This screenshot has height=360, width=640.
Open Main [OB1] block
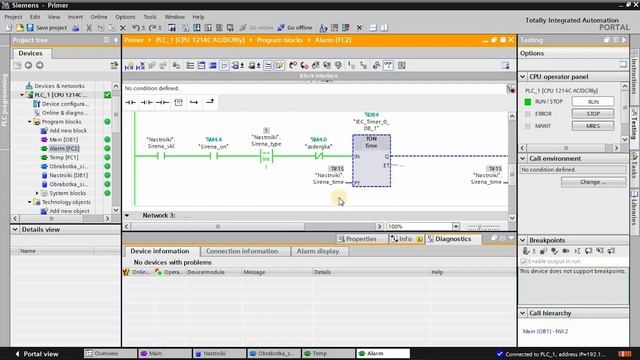point(63,140)
